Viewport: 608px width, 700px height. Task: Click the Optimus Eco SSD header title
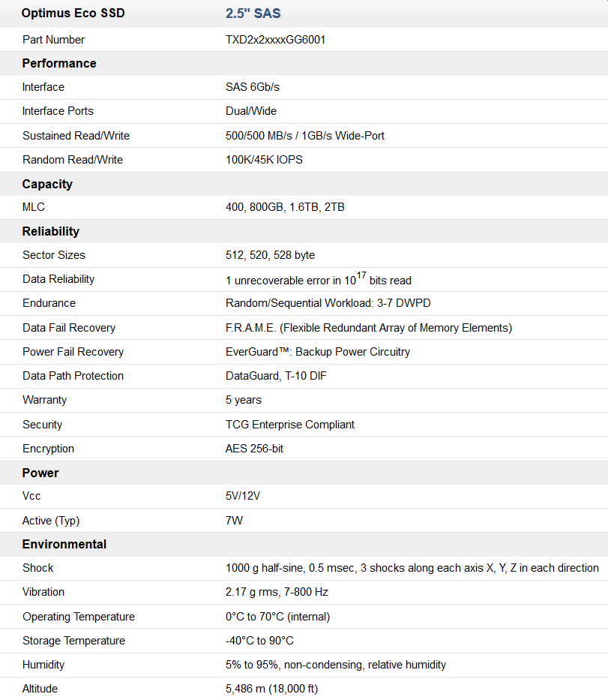[x=73, y=14]
